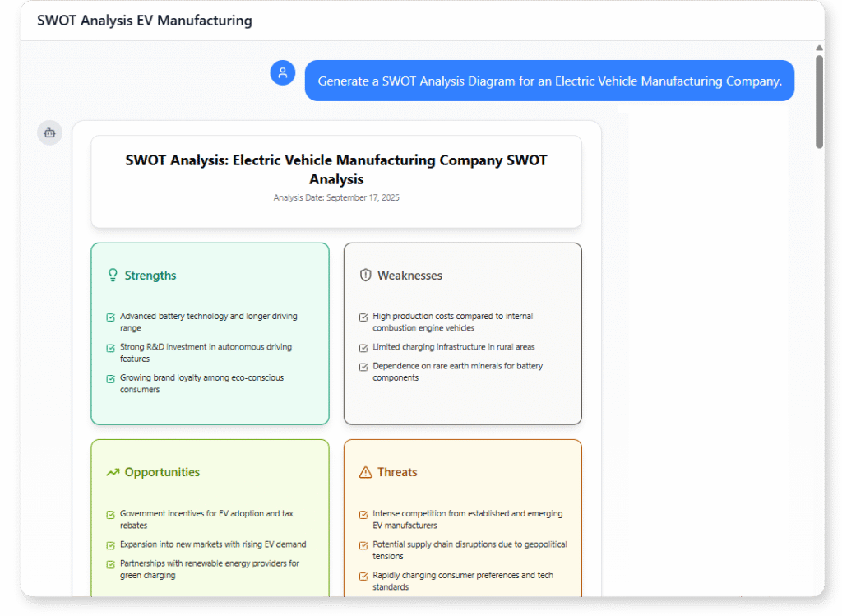Screen dimensions: 842x616
Task: Click the checkmark icon next to 'Partnerships with renewable energy providers'
Action: 109,563
